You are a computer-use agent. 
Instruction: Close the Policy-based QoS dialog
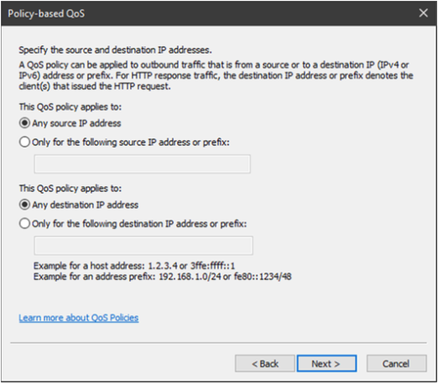(423, 13)
